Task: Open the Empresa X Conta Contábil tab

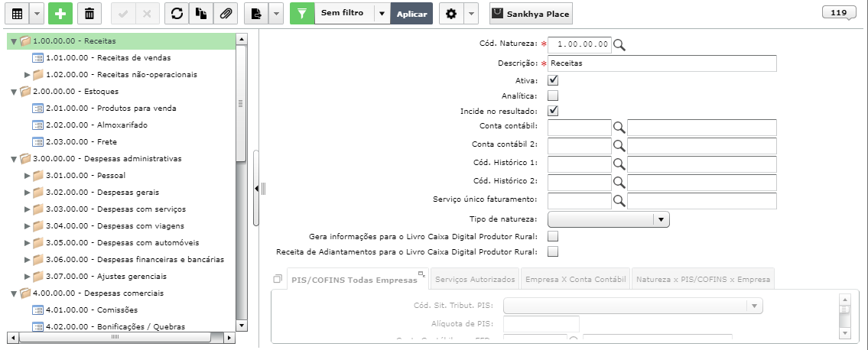Action: point(576,280)
